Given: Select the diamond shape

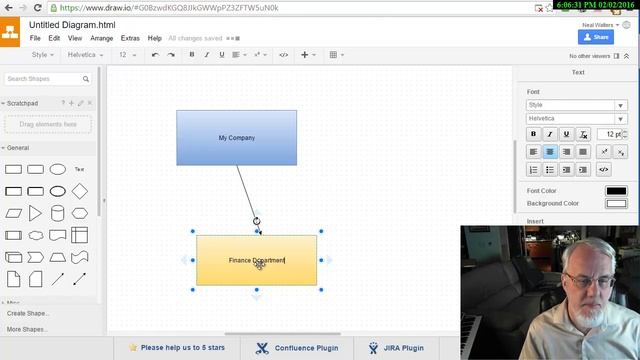Looking at the screenshot, I should [x=80, y=191].
